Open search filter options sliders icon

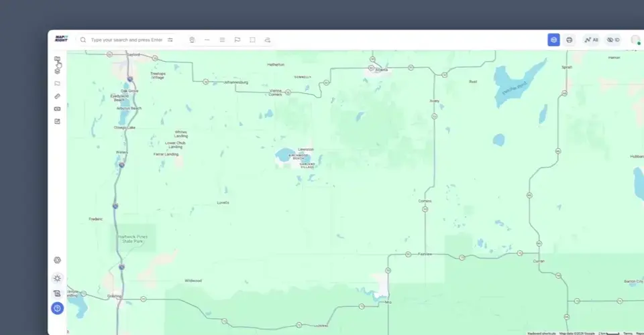pyautogui.click(x=170, y=40)
